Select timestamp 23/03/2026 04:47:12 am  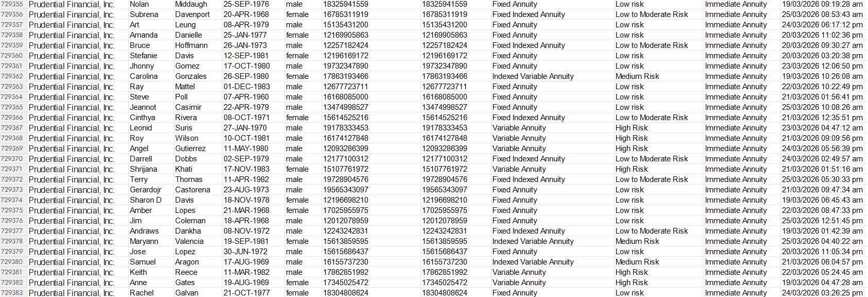point(822,128)
